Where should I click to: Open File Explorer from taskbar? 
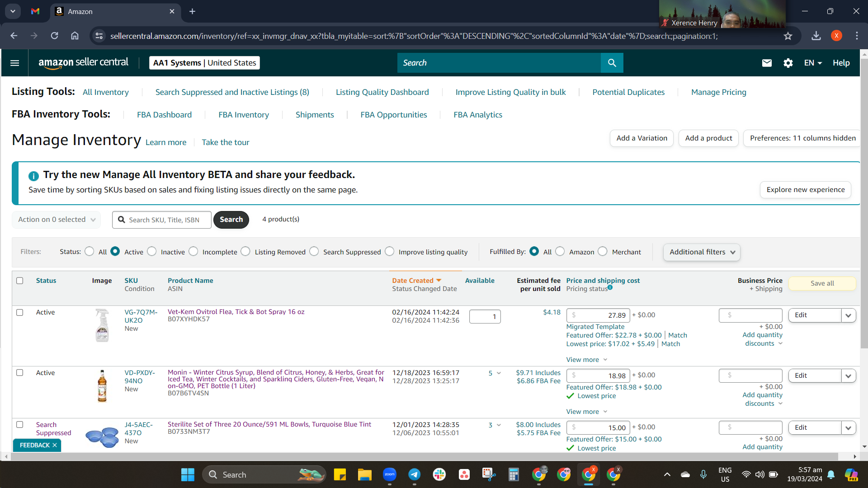(x=364, y=474)
